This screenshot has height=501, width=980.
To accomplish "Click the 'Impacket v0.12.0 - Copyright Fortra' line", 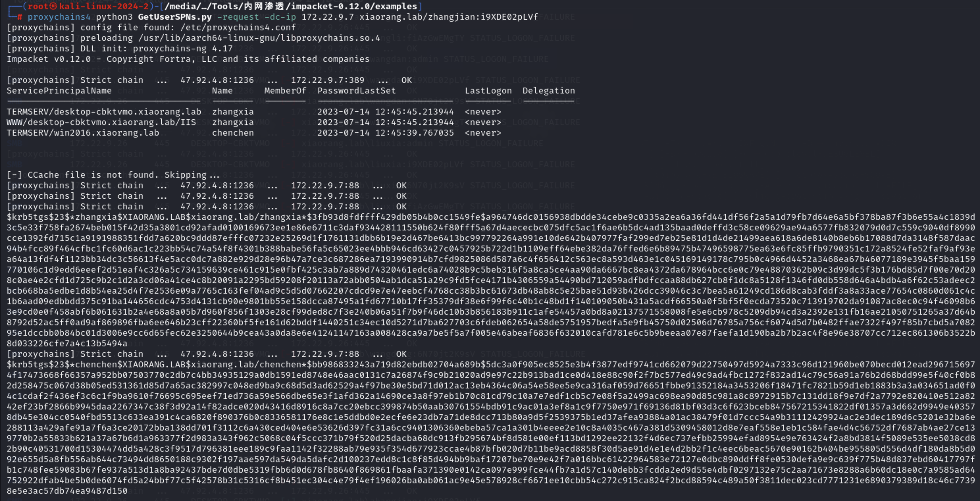I will pos(188,59).
